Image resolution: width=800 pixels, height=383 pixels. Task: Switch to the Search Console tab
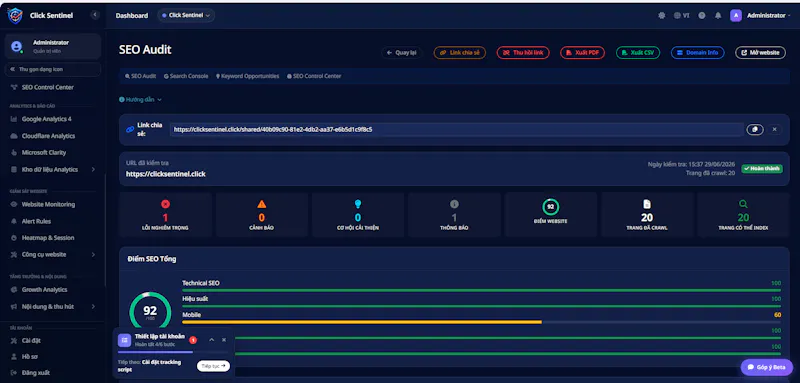pos(186,76)
